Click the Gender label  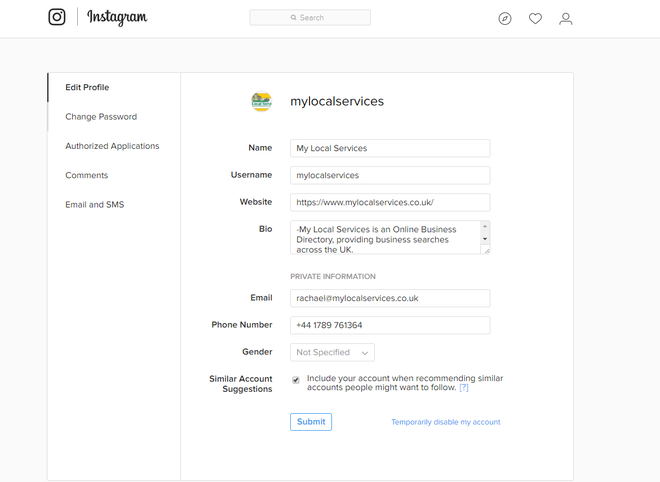click(257, 352)
